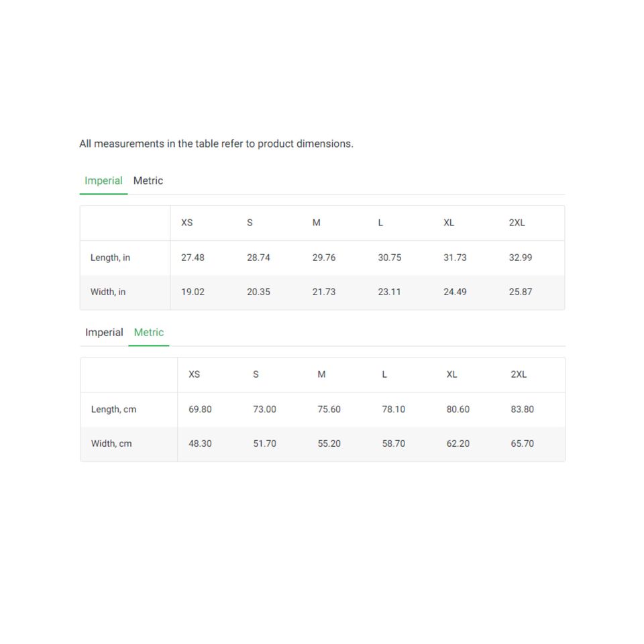Click the M column header in centimeters table
Viewport: 644px width, 644px height.
321,374
